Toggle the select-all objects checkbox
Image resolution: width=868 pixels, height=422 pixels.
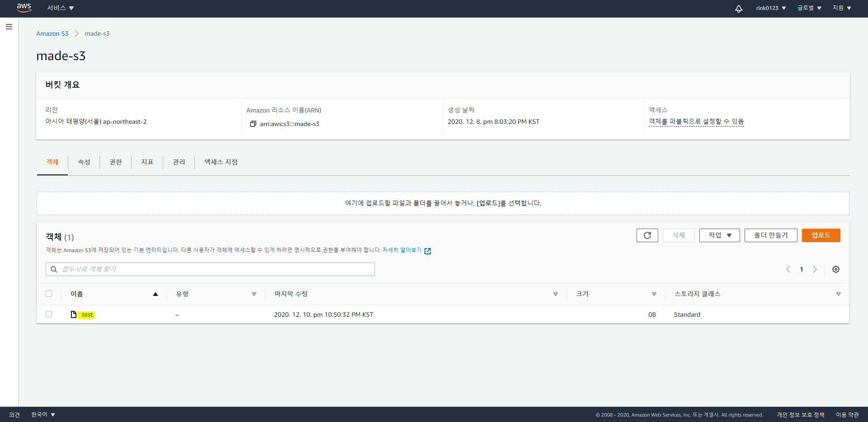point(49,294)
